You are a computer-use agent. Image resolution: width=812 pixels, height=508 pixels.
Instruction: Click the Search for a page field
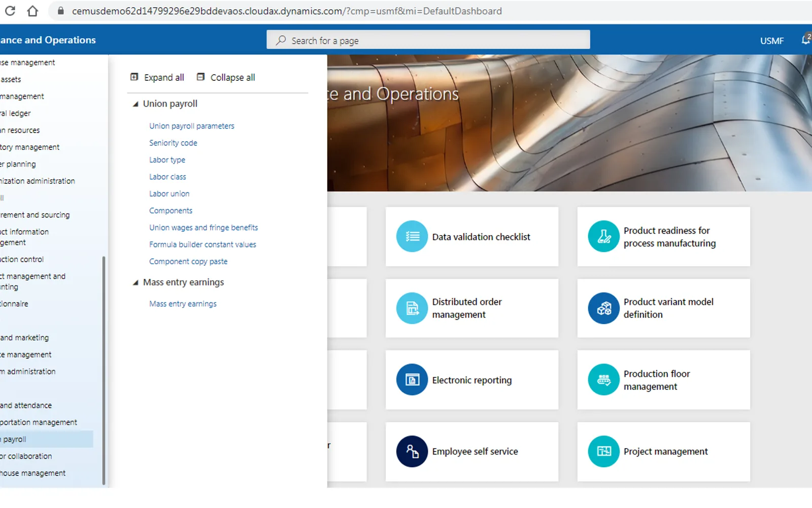click(x=428, y=40)
